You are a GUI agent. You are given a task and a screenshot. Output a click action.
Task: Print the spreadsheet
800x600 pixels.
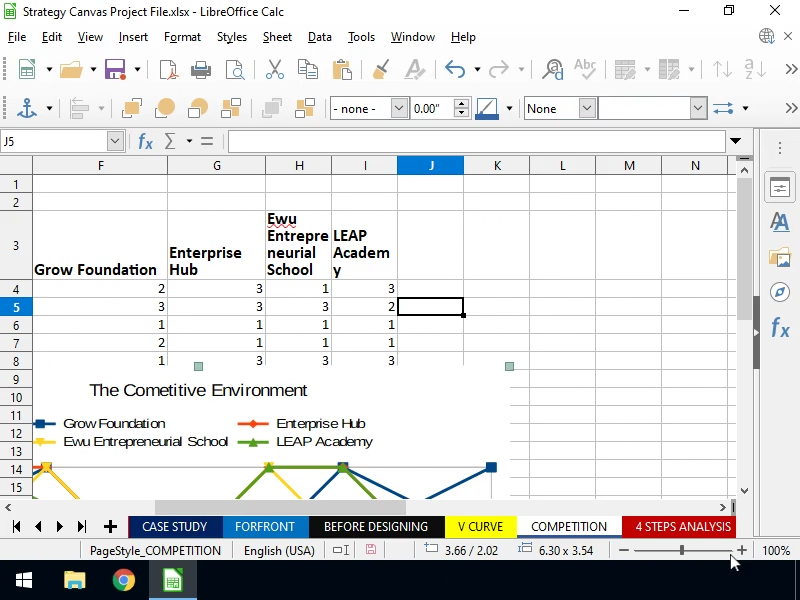(201, 69)
